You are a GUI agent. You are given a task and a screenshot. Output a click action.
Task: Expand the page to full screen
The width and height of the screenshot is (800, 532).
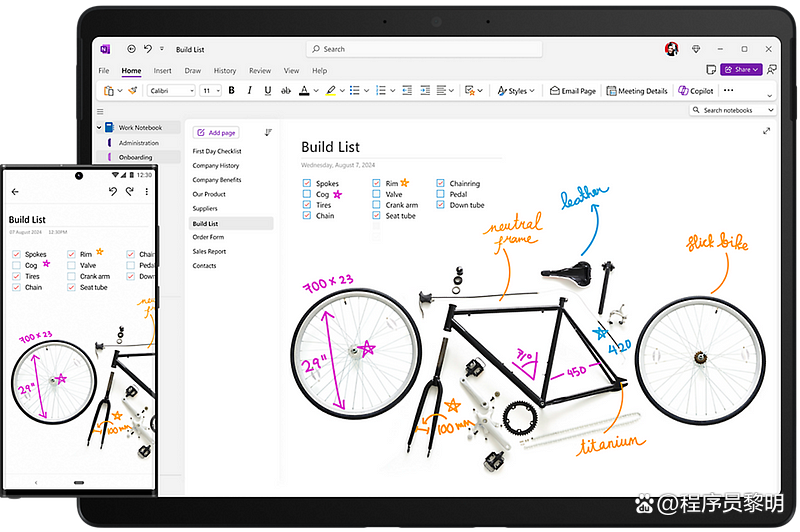[767, 131]
